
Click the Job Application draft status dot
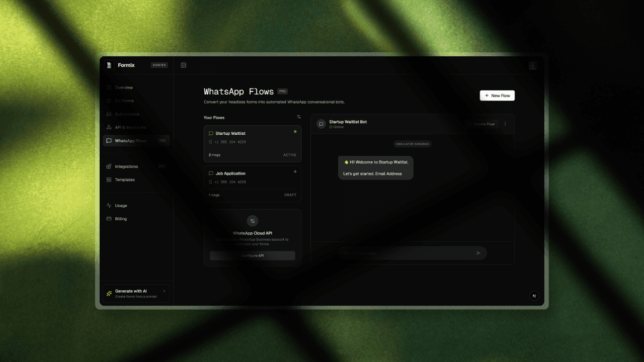[295, 171]
